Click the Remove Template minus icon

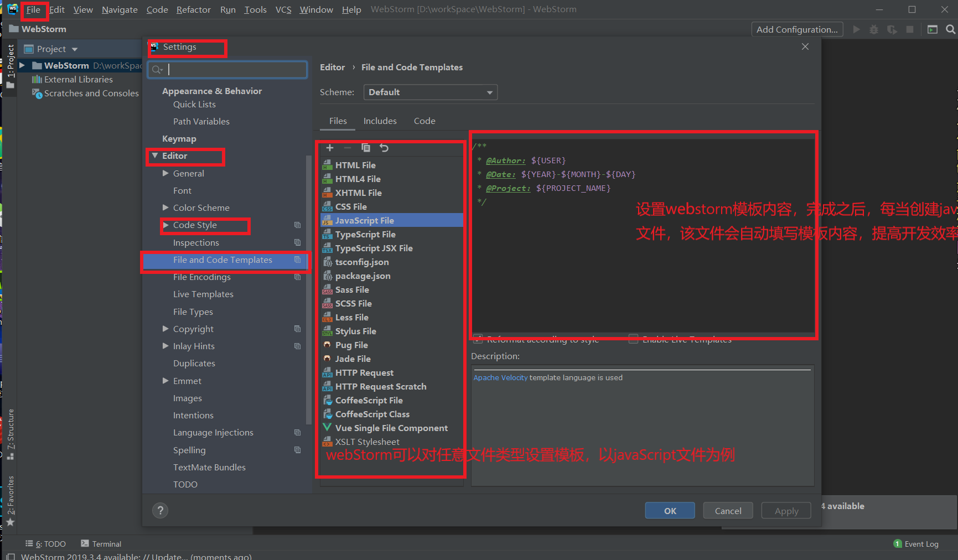click(x=348, y=148)
